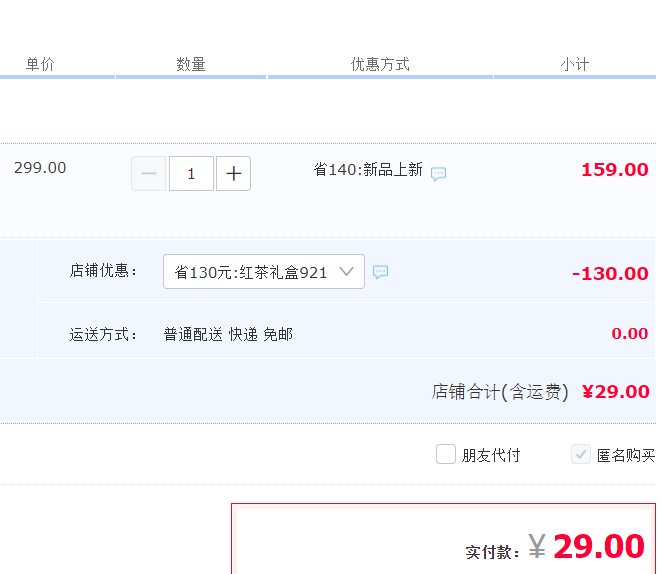
Task: Expand the 店铺优惠 discount dropdown
Action: pos(264,271)
